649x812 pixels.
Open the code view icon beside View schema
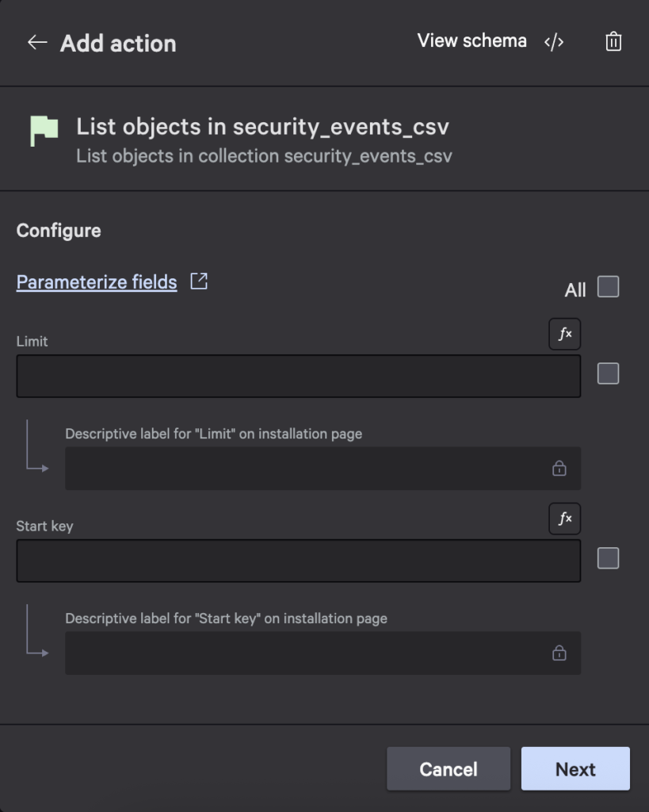555,41
